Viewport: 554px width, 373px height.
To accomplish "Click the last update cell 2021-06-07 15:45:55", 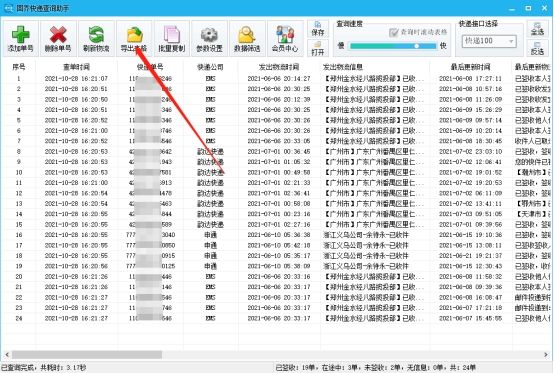I will coord(470,318).
